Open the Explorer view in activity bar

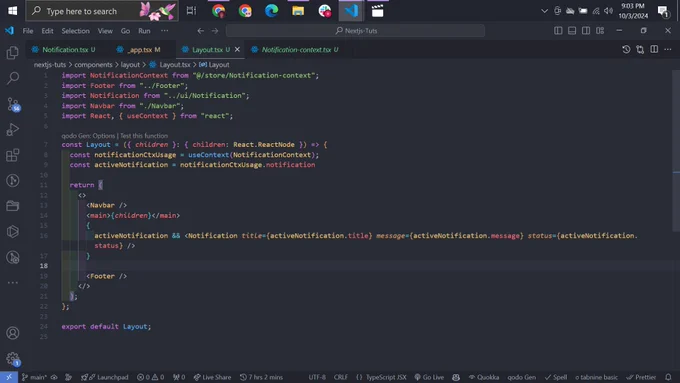(x=13, y=53)
